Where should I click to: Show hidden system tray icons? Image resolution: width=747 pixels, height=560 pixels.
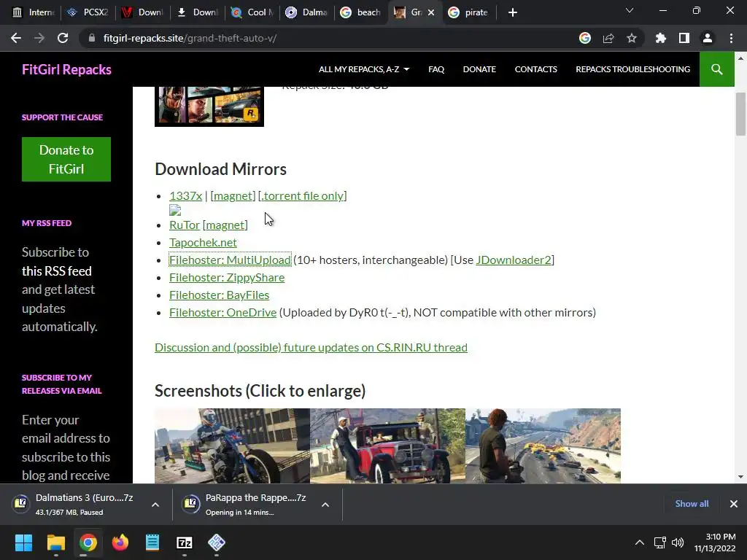pyautogui.click(x=640, y=542)
